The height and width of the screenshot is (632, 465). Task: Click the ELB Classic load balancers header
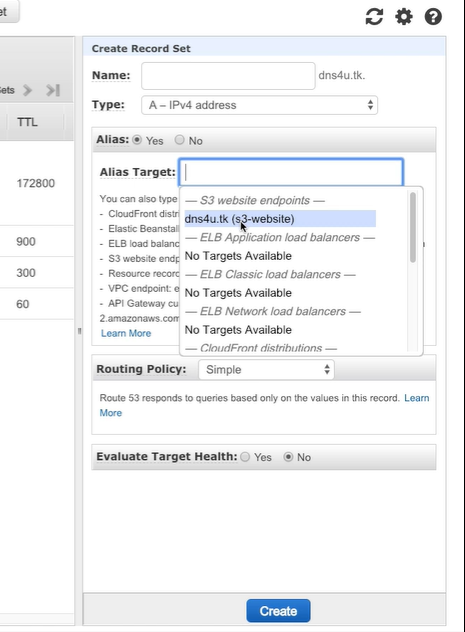(x=270, y=274)
